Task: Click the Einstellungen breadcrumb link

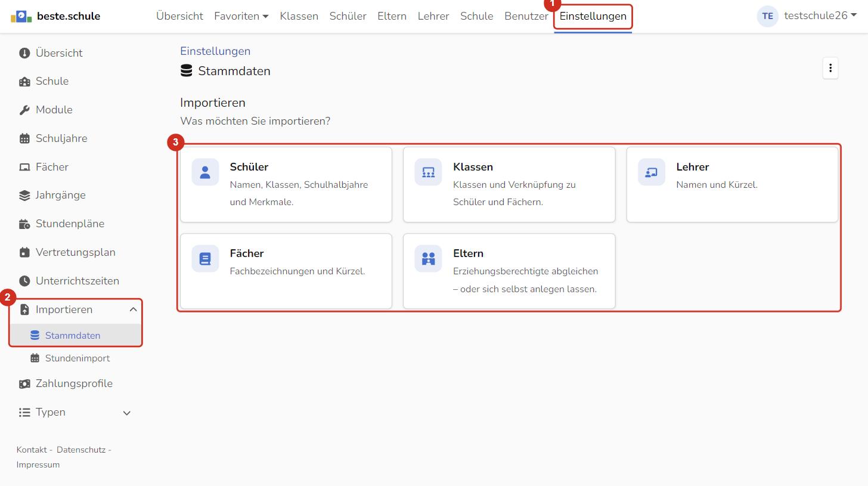Action: (x=215, y=51)
